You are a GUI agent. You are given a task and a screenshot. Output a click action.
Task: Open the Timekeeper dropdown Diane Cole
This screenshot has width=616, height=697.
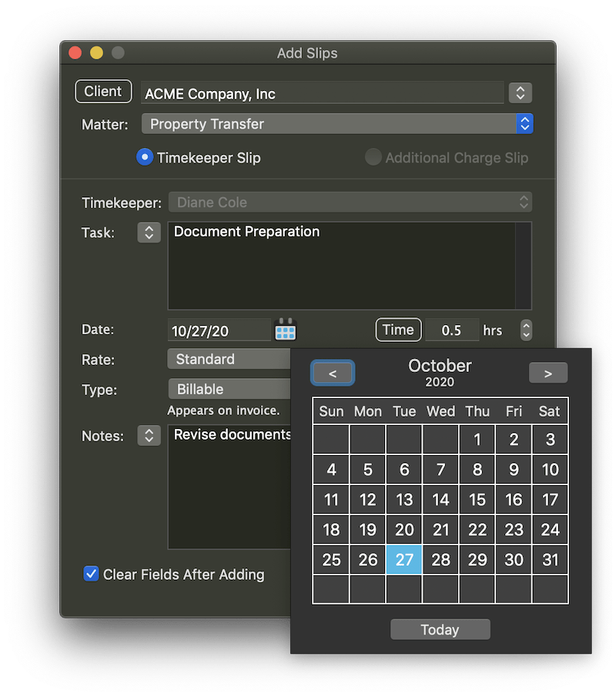tap(350, 203)
